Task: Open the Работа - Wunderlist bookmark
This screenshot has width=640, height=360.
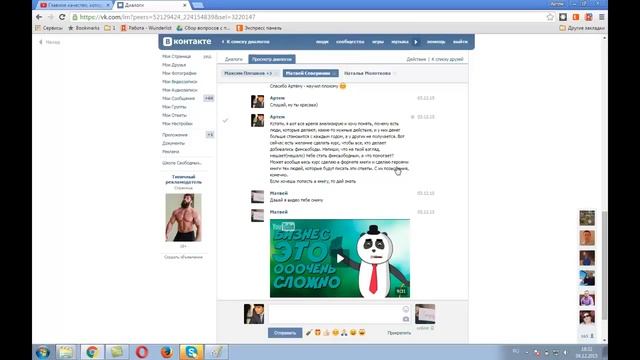Action: 146,28
